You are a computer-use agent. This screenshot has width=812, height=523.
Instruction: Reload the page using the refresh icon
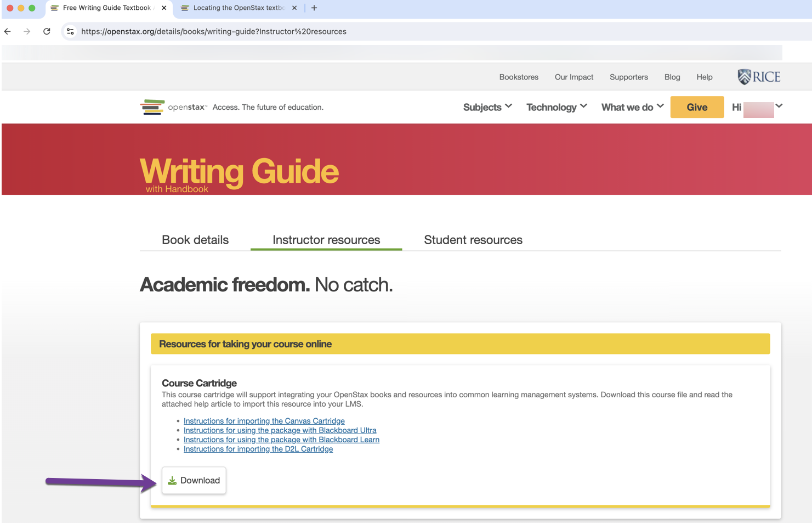click(x=47, y=31)
